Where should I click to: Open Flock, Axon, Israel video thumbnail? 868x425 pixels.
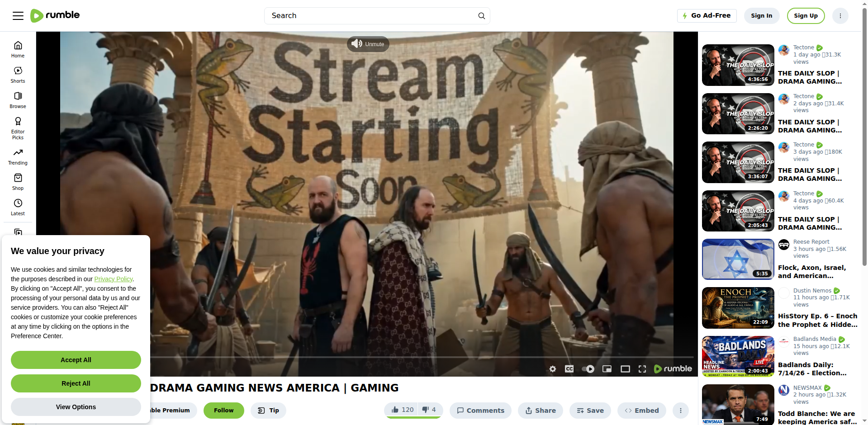coord(738,260)
